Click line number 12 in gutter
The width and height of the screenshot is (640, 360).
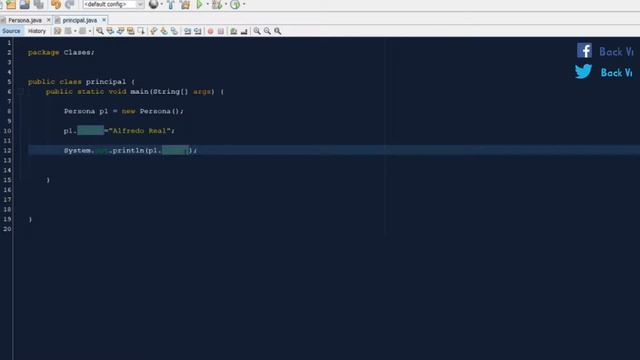coord(7,150)
